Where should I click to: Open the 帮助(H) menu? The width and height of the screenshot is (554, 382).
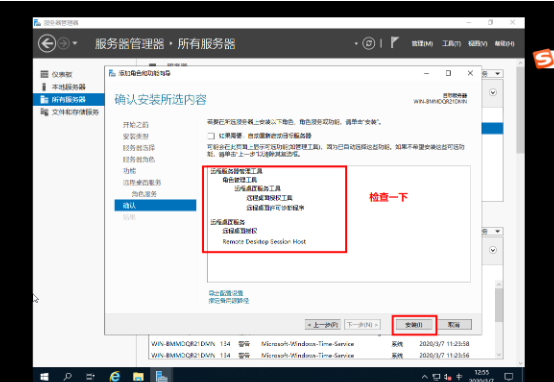click(x=504, y=43)
